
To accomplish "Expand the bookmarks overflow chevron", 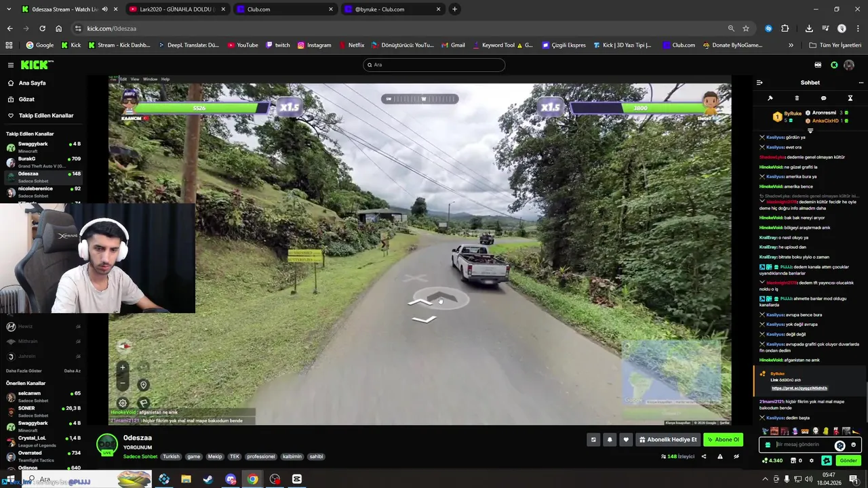I will [791, 45].
